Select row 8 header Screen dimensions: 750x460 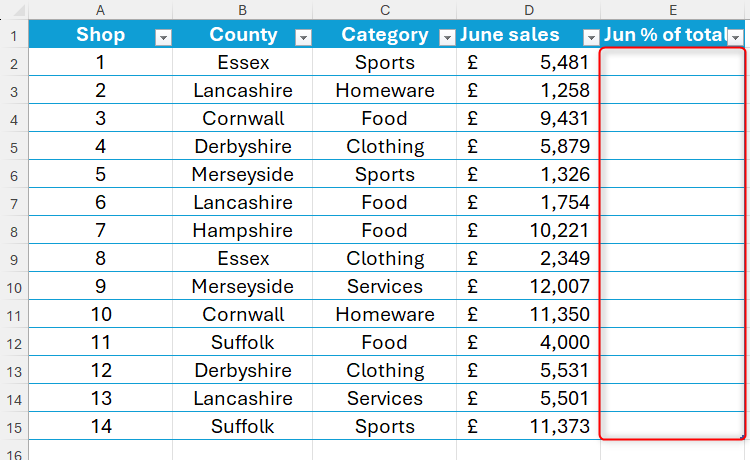(x=14, y=232)
